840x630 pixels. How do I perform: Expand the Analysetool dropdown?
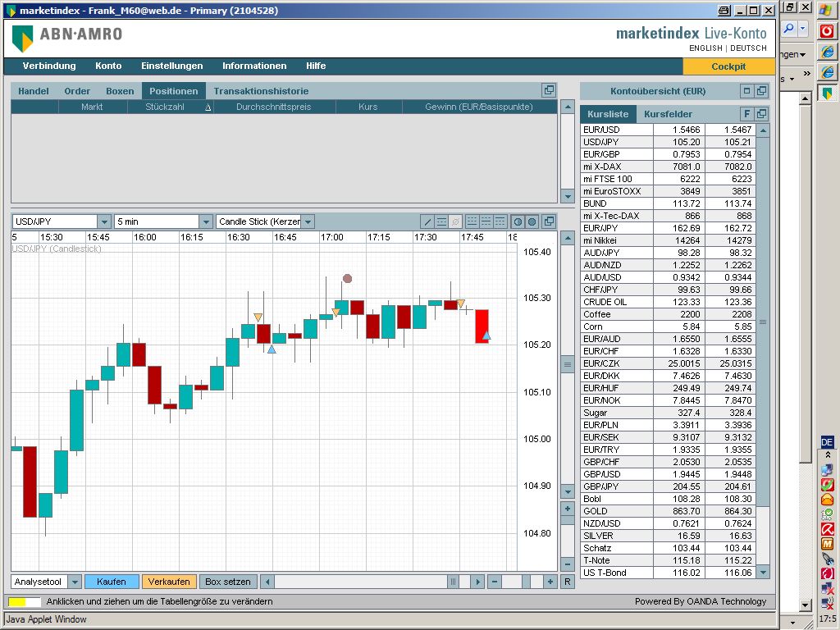tap(75, 582)
